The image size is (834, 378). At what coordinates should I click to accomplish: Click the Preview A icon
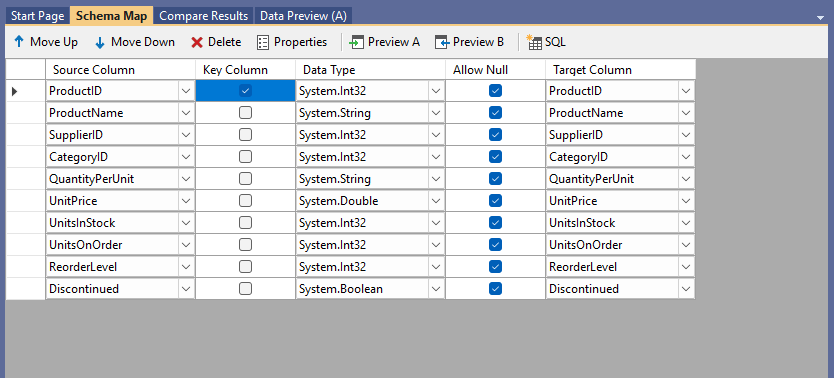pos(356,42)
